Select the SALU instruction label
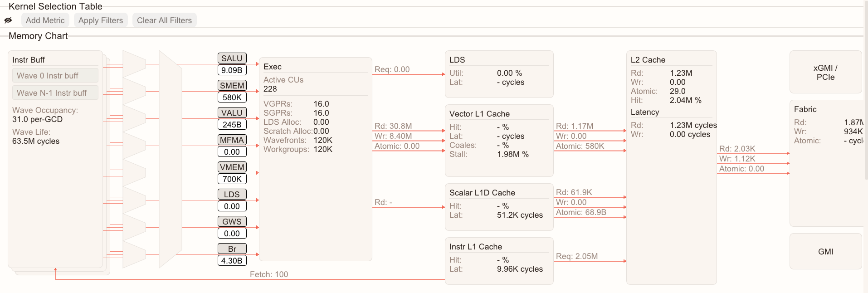This screenshot has height=293, width=868. (232, 59)
